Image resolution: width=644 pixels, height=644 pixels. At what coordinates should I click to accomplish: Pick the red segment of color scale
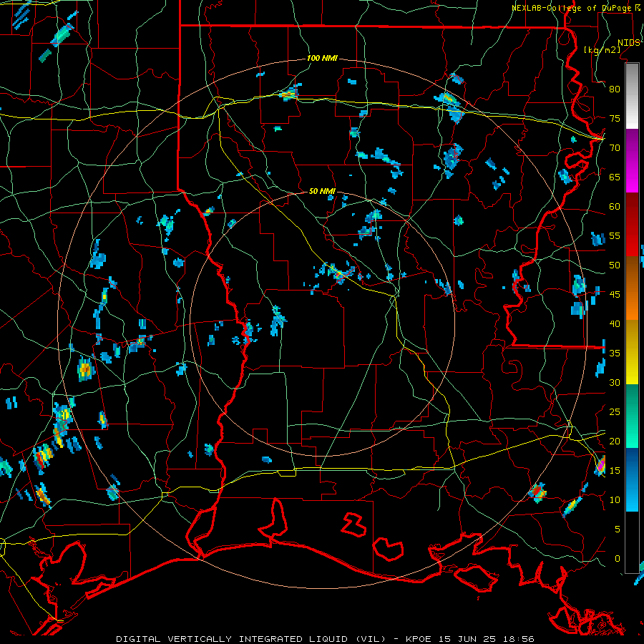632,225
